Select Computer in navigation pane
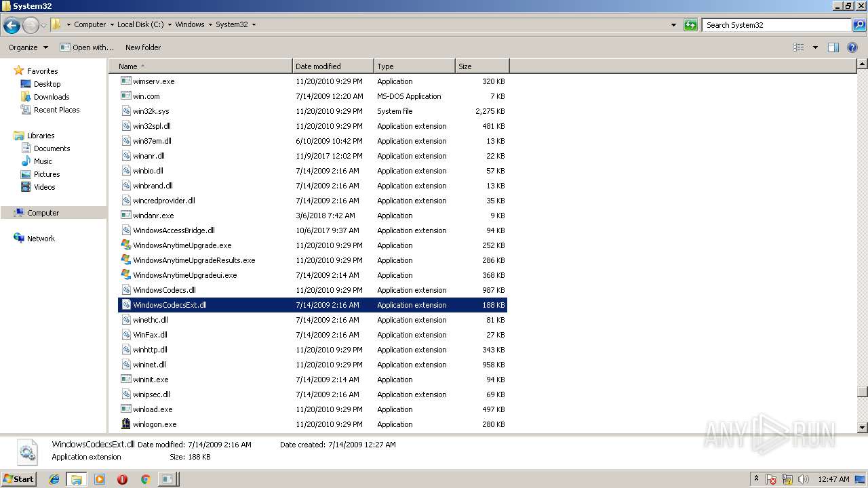 click(43, 213)
